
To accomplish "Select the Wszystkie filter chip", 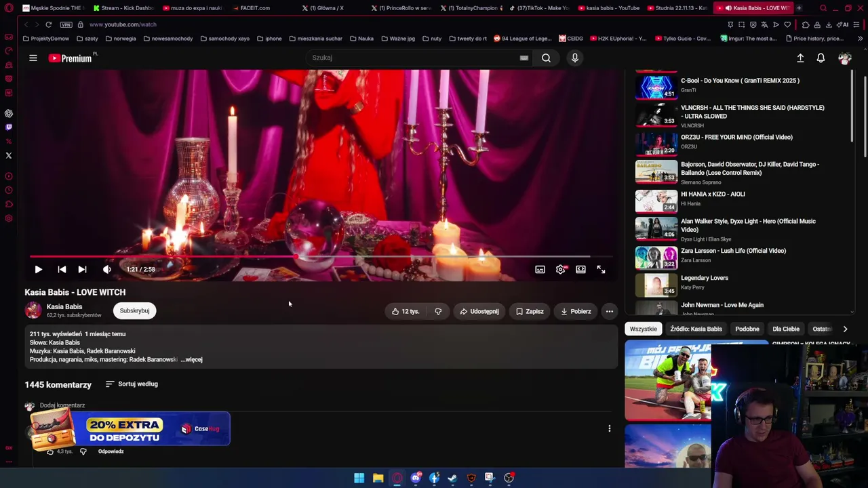I will click(x=644, y=329).
